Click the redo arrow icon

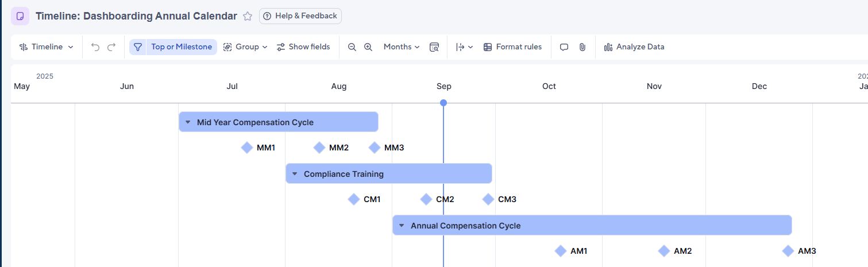tap(111, 47)
